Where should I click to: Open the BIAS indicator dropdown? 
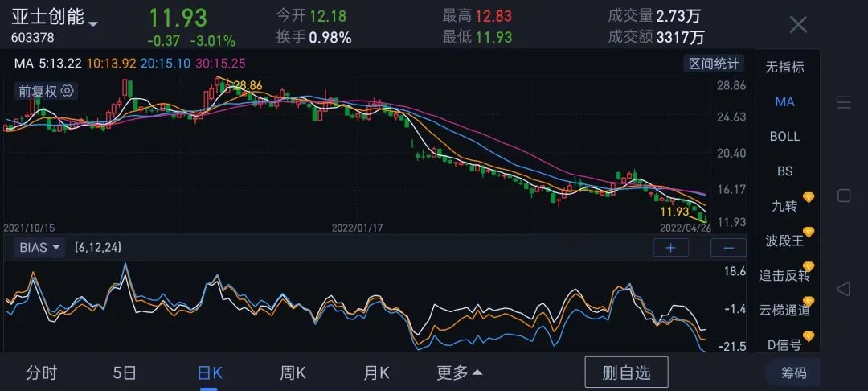point(40,248)
